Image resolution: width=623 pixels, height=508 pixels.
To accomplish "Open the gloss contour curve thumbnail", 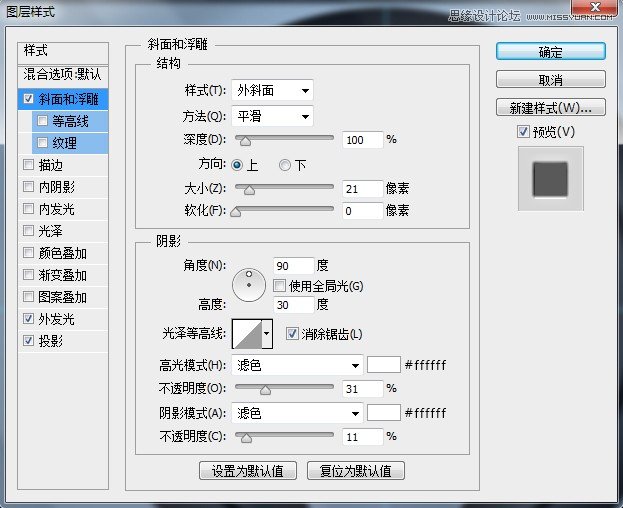I will [247, 334].
